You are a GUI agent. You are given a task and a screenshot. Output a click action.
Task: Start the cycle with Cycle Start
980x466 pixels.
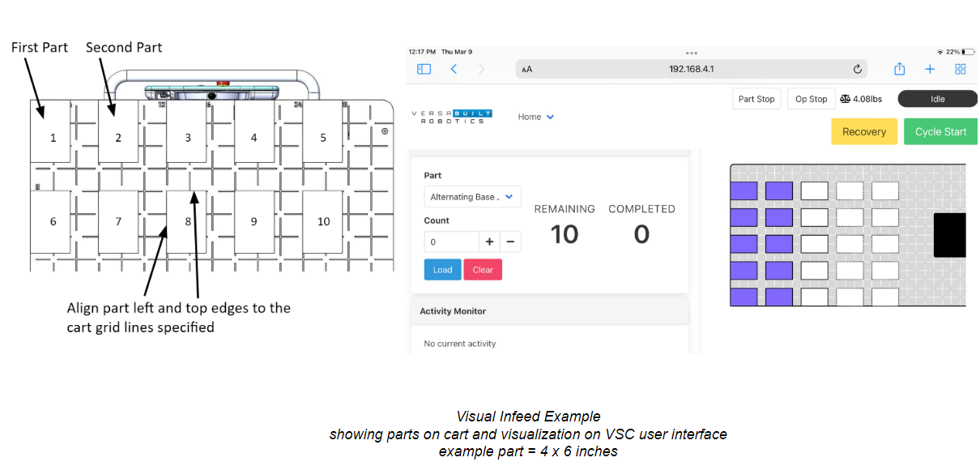coord(940,132)
